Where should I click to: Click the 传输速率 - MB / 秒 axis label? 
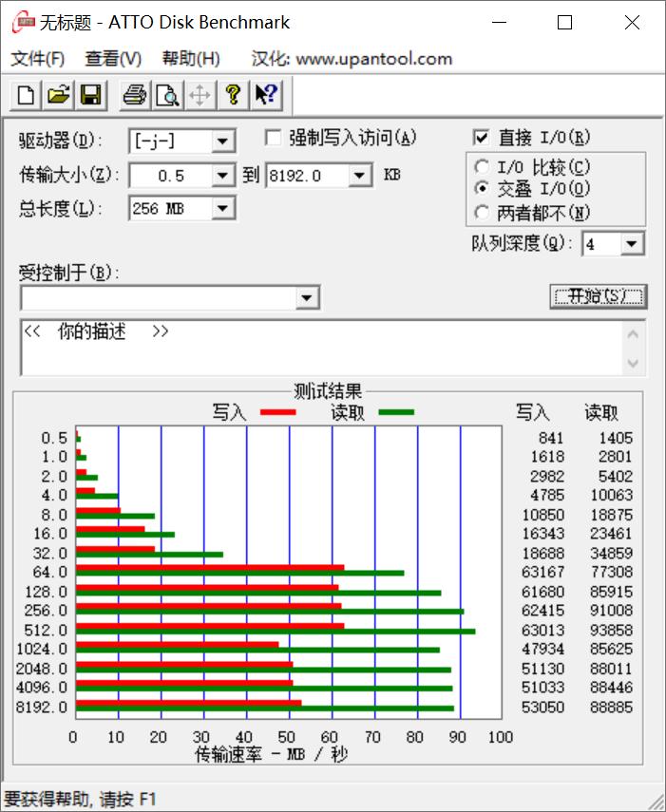tap(271, 754)
